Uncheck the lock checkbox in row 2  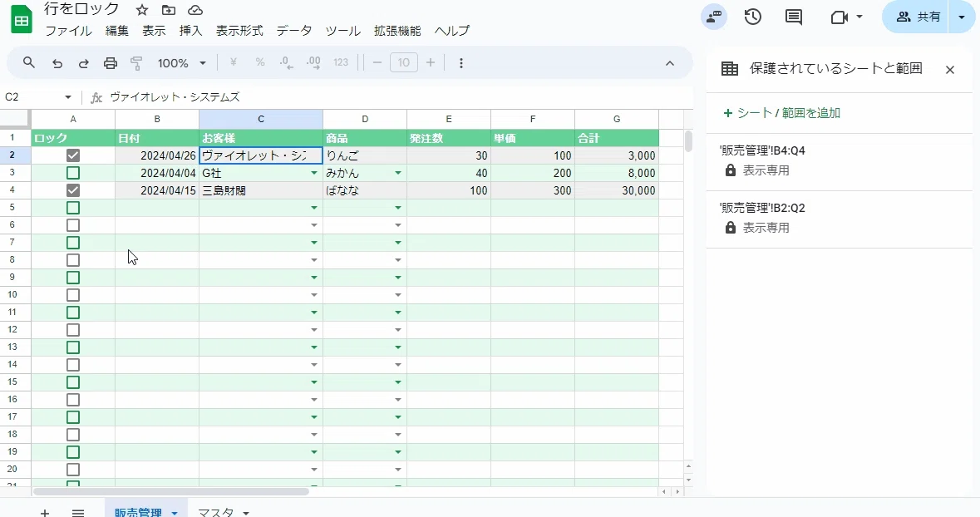coord(73,155)
